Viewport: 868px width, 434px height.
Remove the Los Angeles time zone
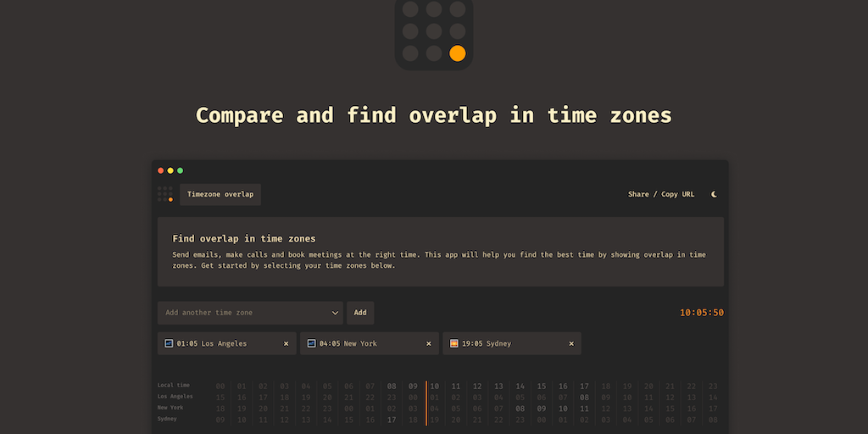tap(287, 344)
